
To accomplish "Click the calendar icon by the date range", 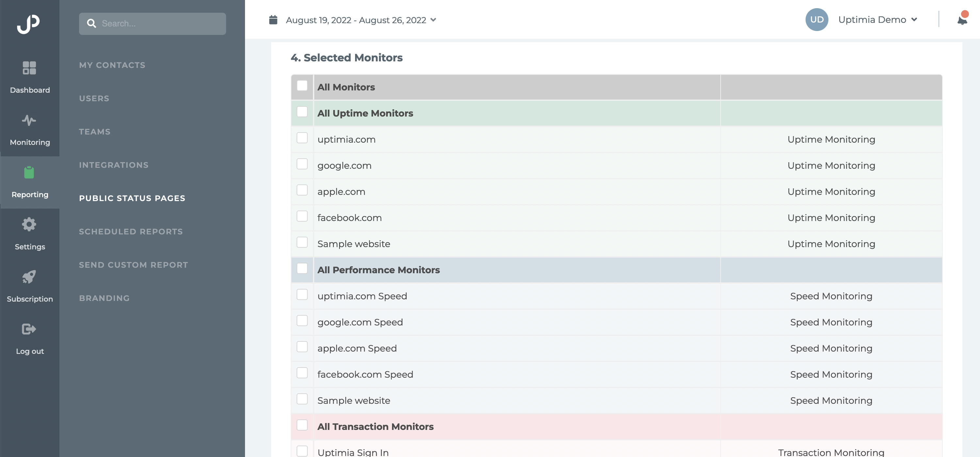I will pyautogui.click(x=273, y=20).
